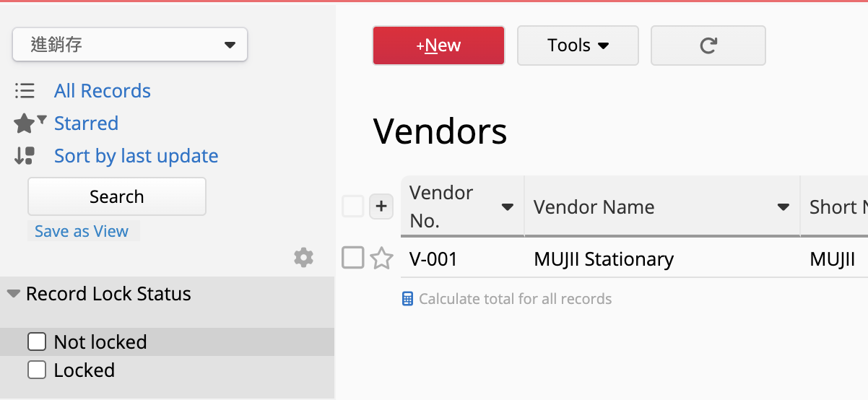Click the Save as View link
868x400 pixels.
(x=82, y=231)
